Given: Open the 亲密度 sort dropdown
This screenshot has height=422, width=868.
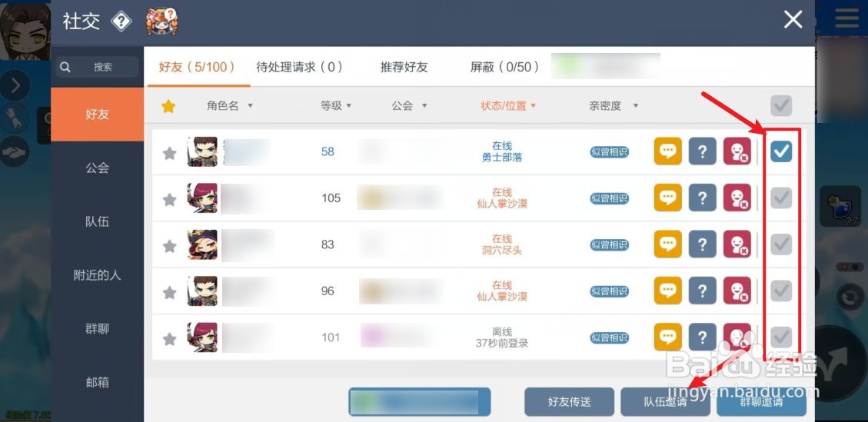Looking at the screenshot, I should (x=614, y=106).
